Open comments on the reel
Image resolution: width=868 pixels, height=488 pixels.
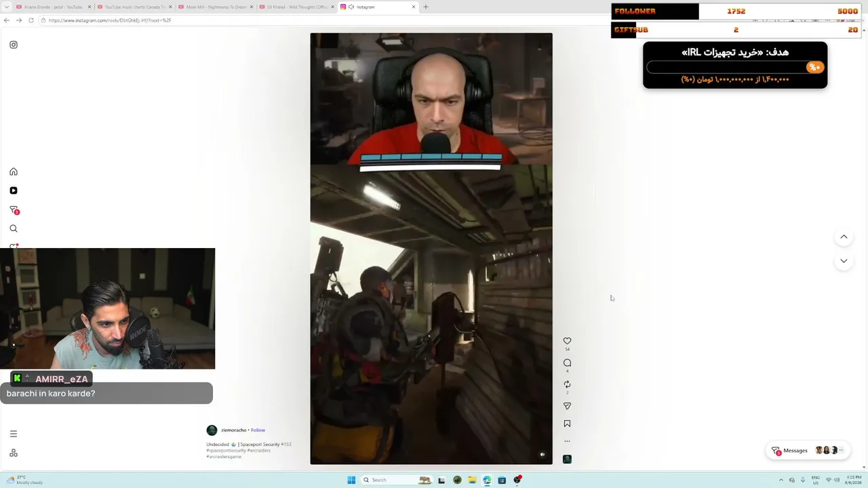567,363
